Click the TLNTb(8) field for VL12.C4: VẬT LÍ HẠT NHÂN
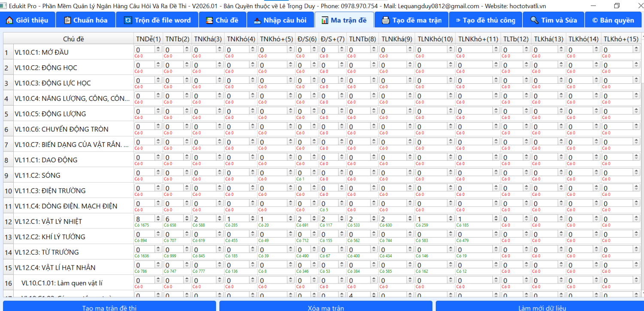The height and width of the screenshot is (311, 644). 358,265
